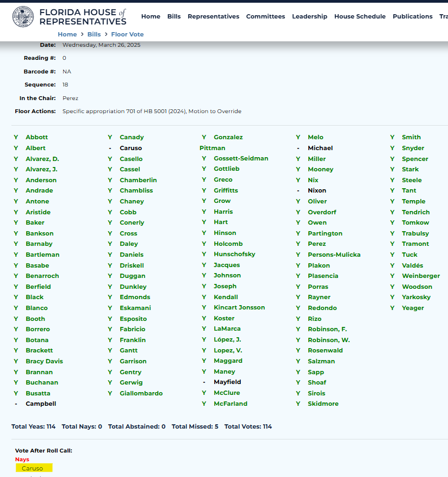Click Caruso in the roll call column

131,148
